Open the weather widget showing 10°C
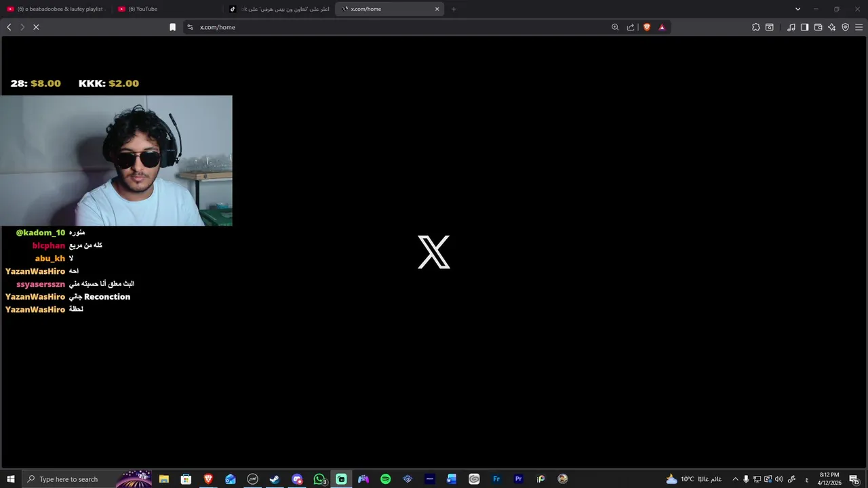868x488 pixels. click(x=693, y=479)
